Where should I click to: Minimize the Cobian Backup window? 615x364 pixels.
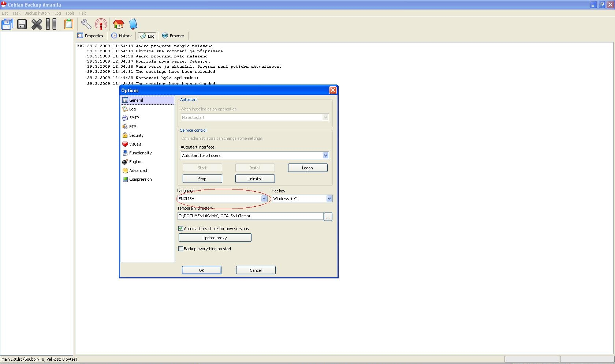[593, 5]
